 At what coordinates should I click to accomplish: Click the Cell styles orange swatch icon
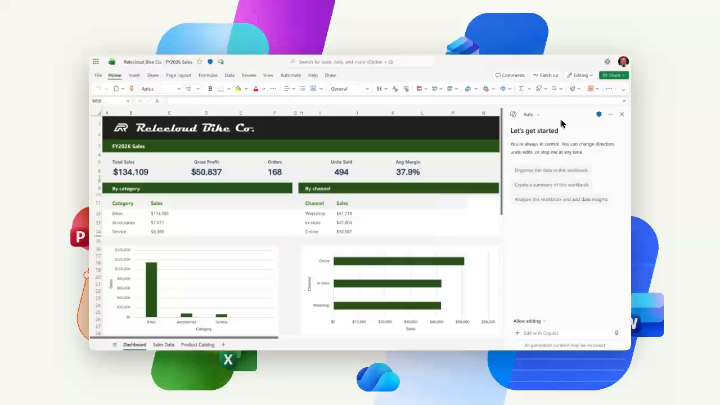pyautogui.click(x=591, y=89)
